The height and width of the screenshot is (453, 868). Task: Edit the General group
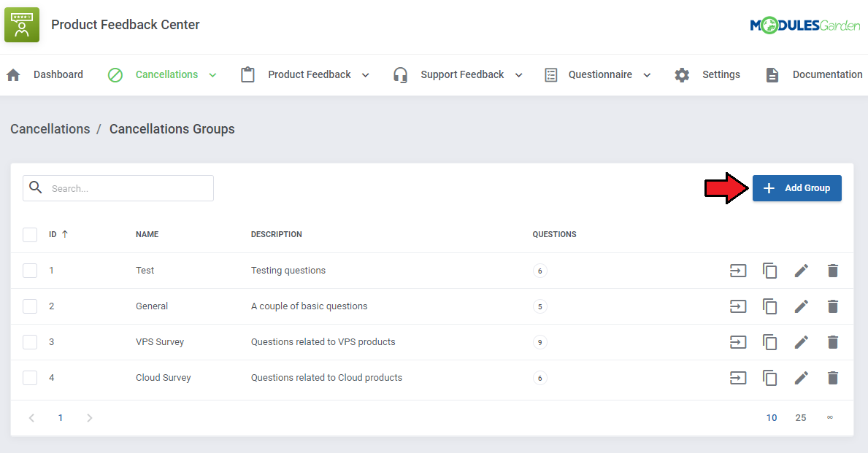801,306
